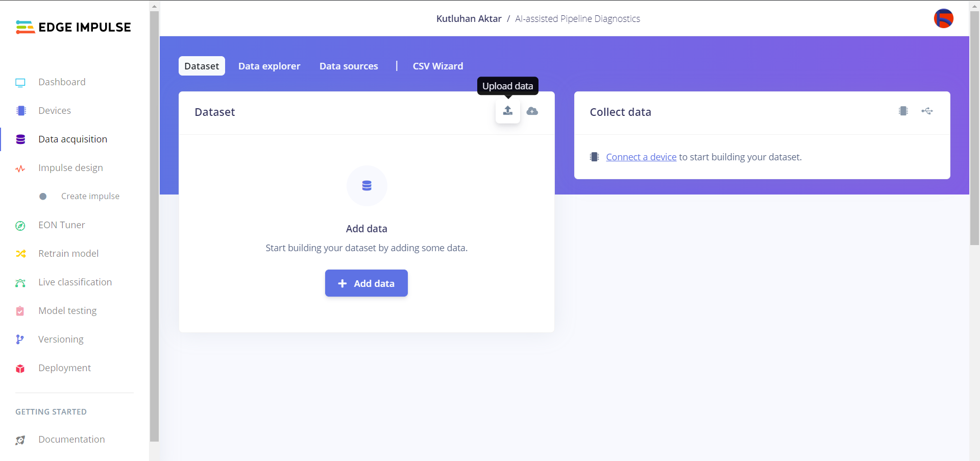Click the Edge Impulse logo
Screen dimensions: 980x461
coord(73,27)
